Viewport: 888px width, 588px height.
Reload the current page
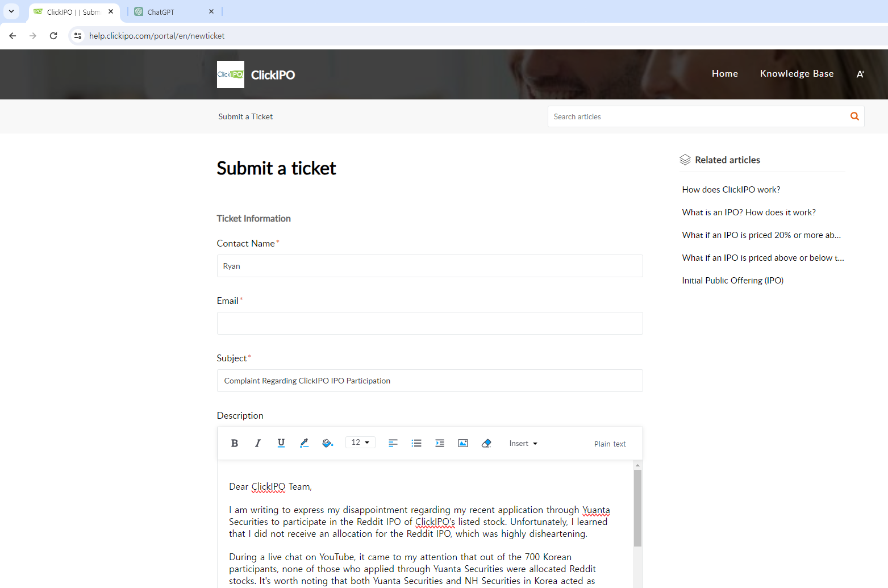point(53,36)
